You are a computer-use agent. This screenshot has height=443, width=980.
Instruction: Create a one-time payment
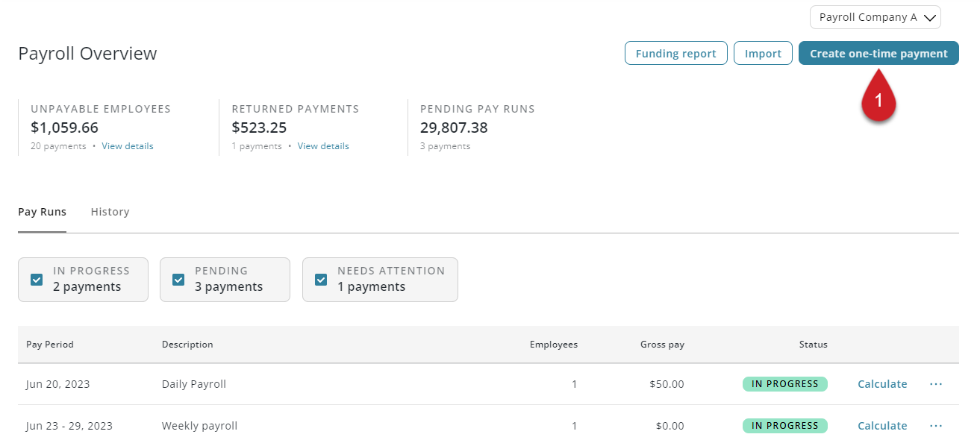pyautogui.click(x=878, y=54)
